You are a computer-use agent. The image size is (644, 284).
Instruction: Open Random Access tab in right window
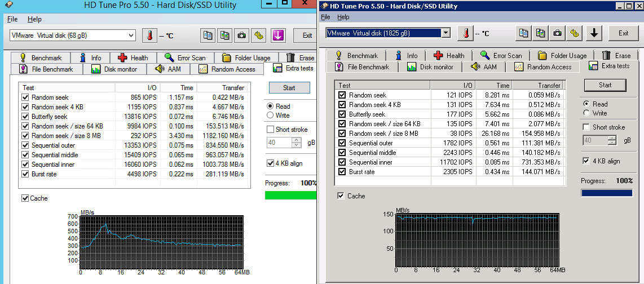[x=544, y=66]
